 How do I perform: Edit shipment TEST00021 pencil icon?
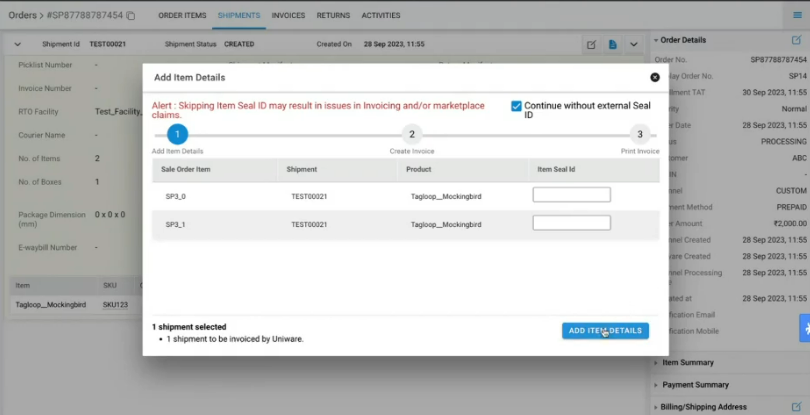[591, 44]
